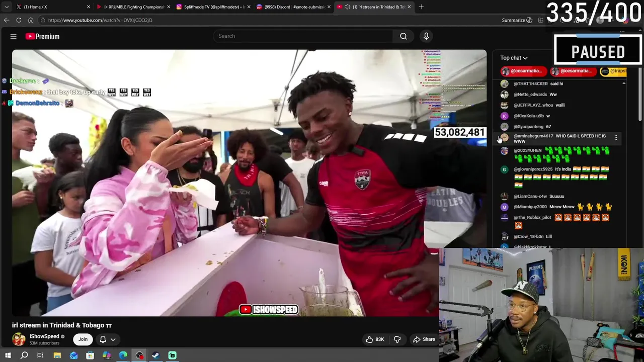Expand the Top chat dropdown

[x=514, y=58]
